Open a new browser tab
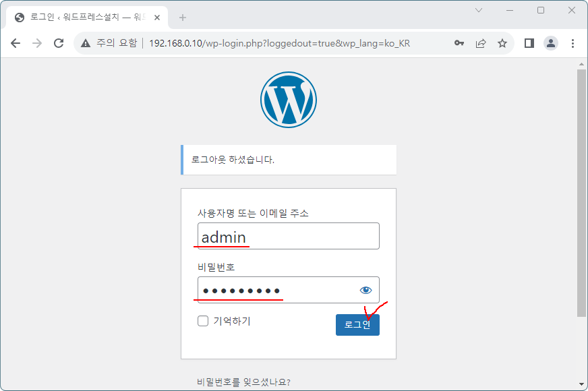588x391 pixels. (183, 18)
